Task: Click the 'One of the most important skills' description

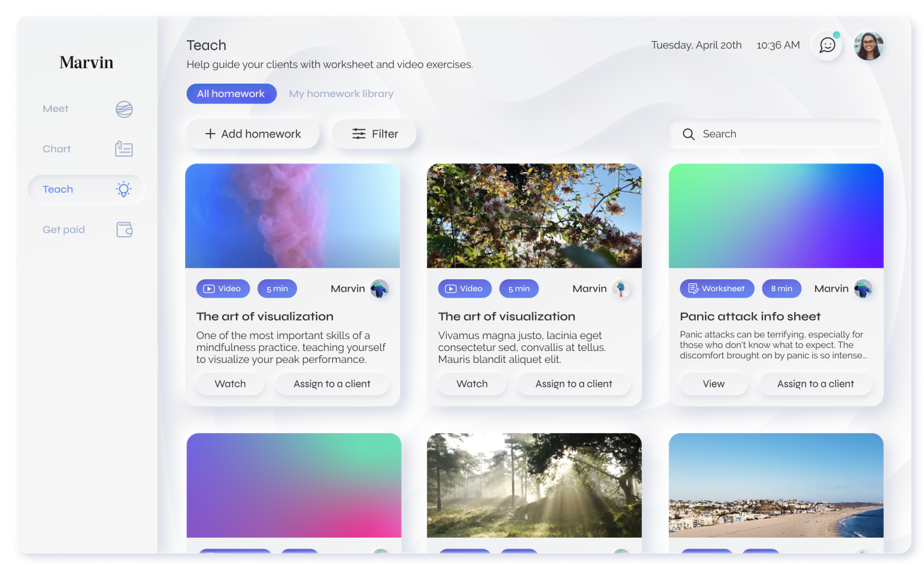Action: click(x=291, y=347)
